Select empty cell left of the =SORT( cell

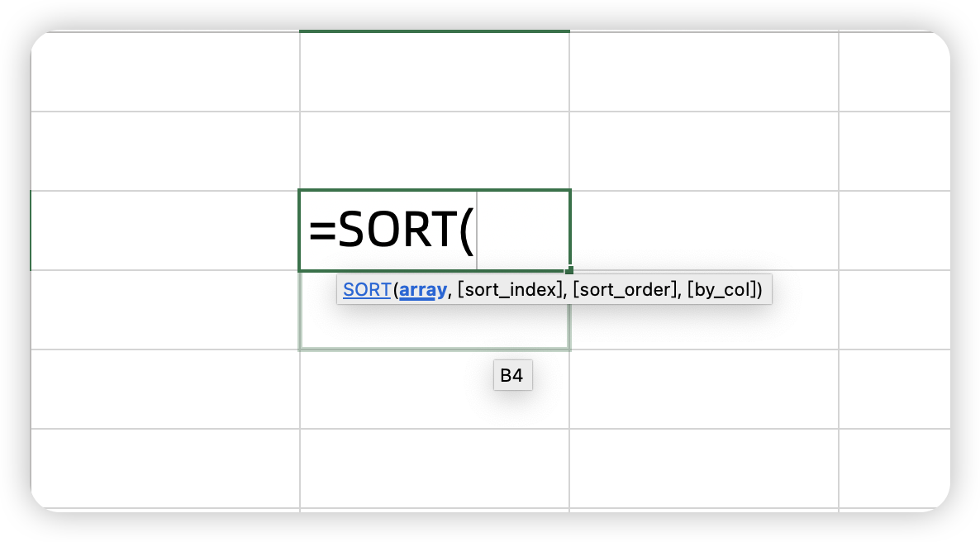tap(165, 231)
